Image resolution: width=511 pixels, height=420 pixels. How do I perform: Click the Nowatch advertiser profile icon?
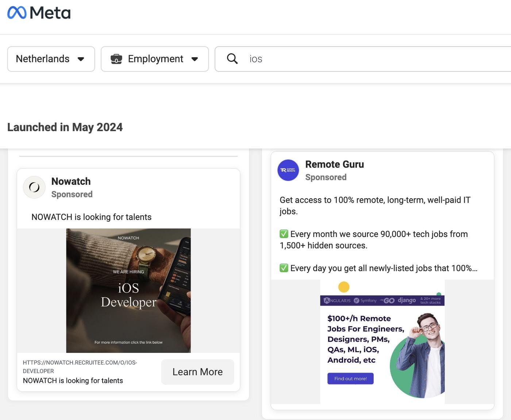(x=34, y=187)
